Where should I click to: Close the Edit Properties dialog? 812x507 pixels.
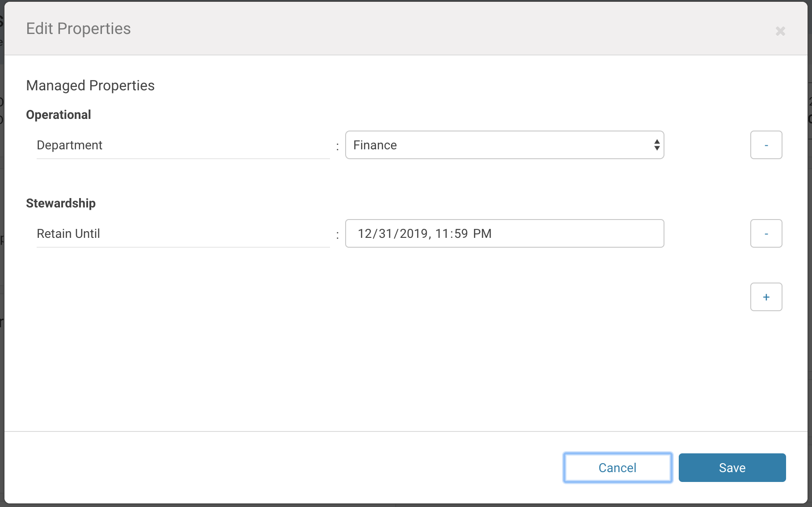click(780, 31)
